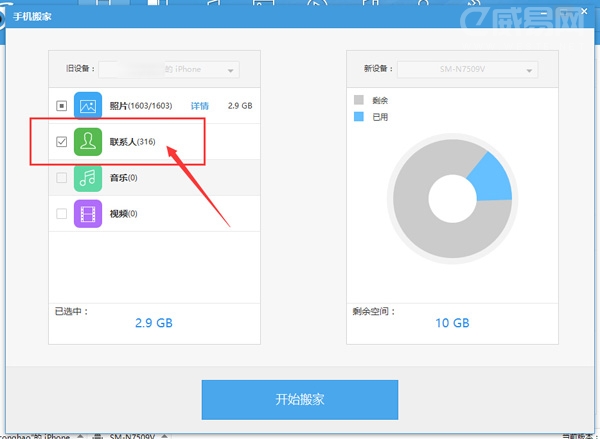Click the blue 已用 legend swatch
Image resolution: width=600 pixels, height=439 pixels.
pyautogui.click(x=360, y=117)
